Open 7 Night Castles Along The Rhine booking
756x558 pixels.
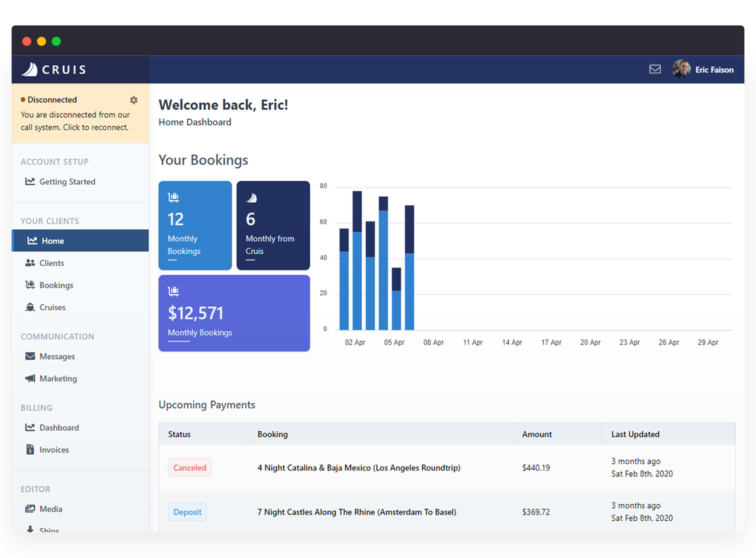(x=357, y=512)
